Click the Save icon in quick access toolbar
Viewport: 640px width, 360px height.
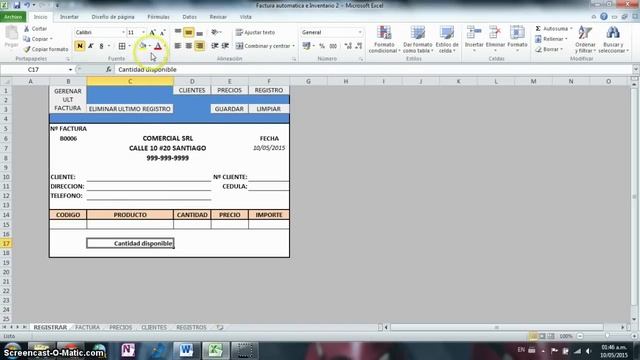[x=17, y=5]
